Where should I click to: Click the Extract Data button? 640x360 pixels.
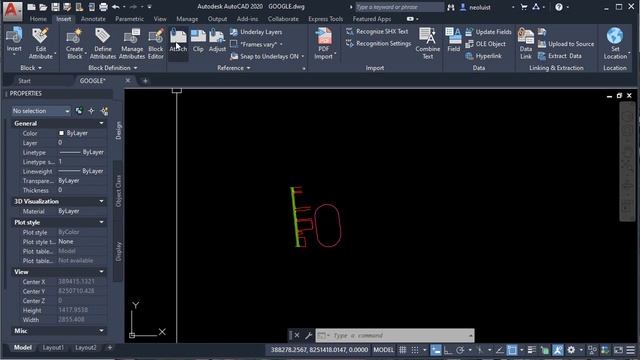[x=560, y=56]
